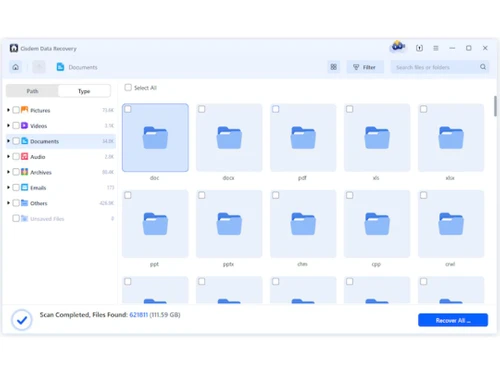
Task: Click the Documents breadcrumb icon
Action: point(60,67)
